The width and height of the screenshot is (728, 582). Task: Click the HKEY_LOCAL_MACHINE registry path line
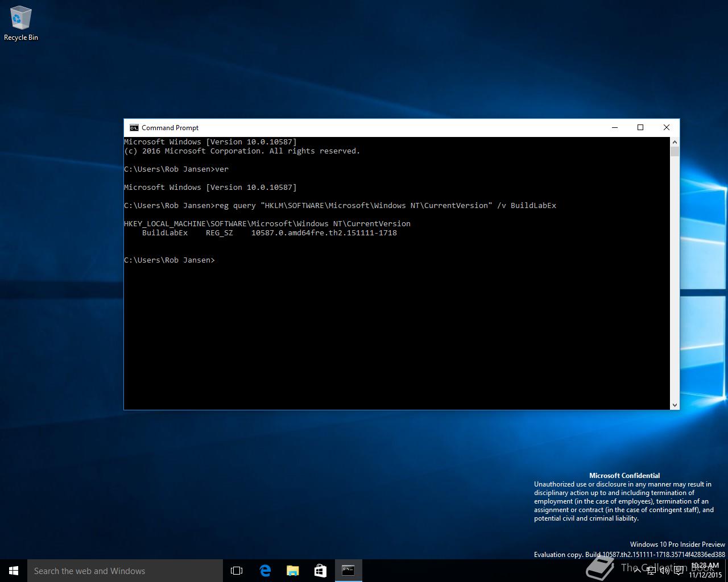(x=267, y=224)
